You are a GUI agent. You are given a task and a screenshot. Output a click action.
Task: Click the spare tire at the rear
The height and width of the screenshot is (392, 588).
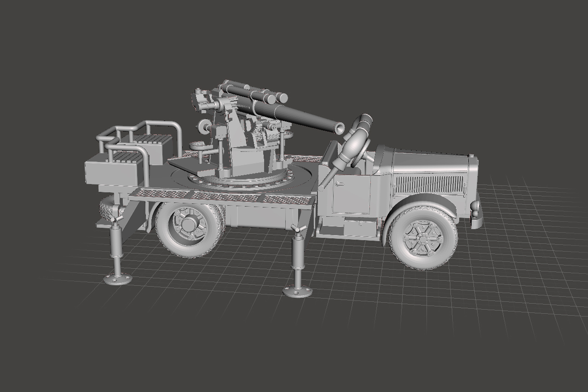click(109, 210)
